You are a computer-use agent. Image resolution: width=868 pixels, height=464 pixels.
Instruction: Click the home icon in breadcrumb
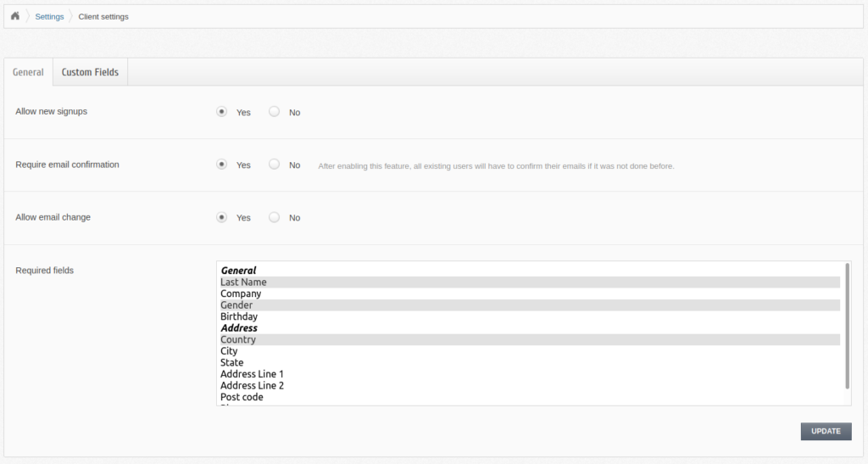(15, 16)
